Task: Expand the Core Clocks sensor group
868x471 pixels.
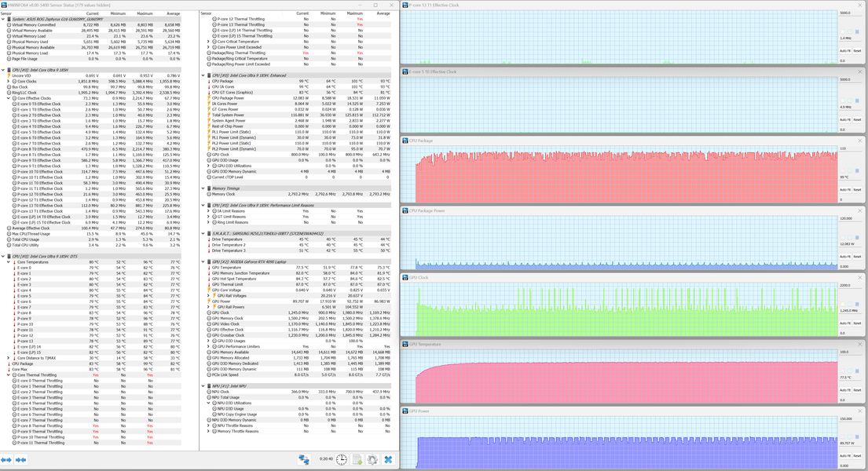Action: 9,82
